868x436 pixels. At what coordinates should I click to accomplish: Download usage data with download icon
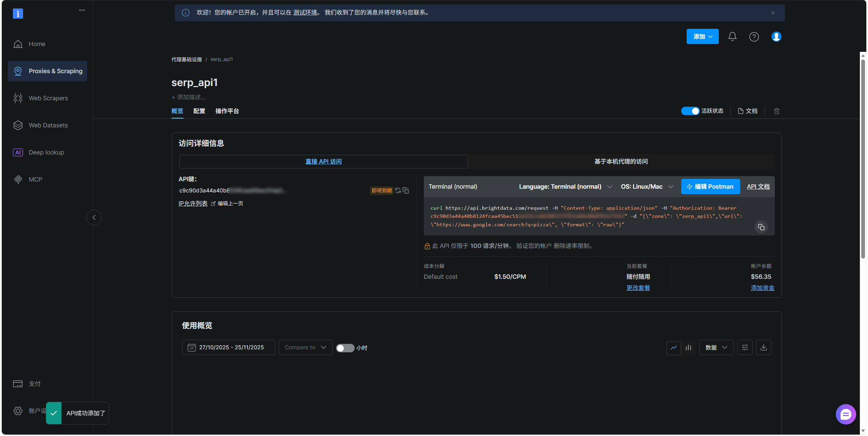(x=764, y=348)
